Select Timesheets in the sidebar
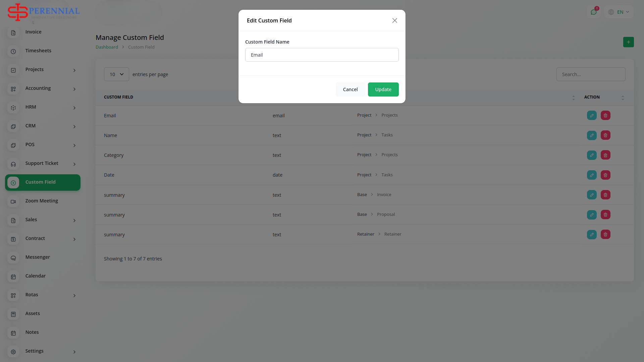This screenshot has width=644, height=362. pyautogui.click(x=38, y=51)
